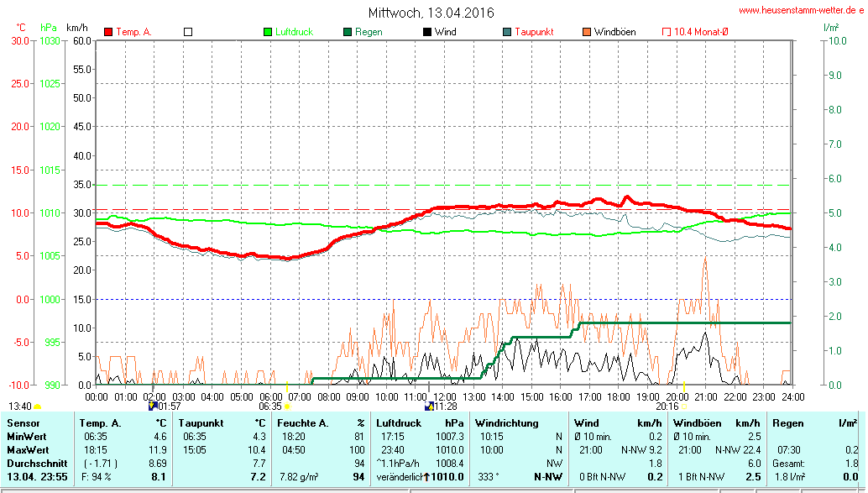Image resolution: width=868 pixels, height=493 pixels.
Task: Toggle the empty white legend box
Action: pos(188,32)
